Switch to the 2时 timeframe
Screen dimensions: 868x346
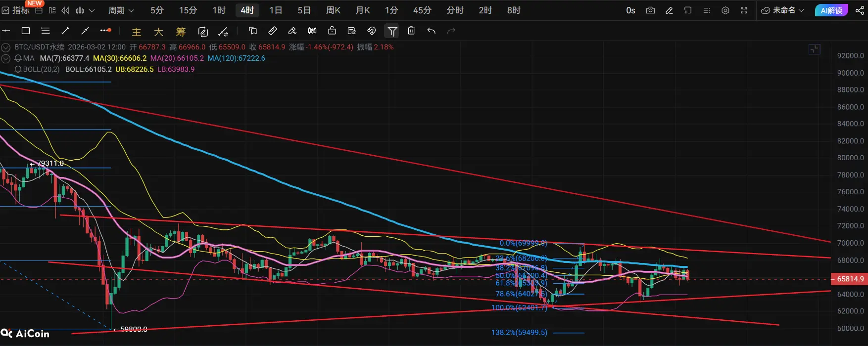tap(485, 10)
